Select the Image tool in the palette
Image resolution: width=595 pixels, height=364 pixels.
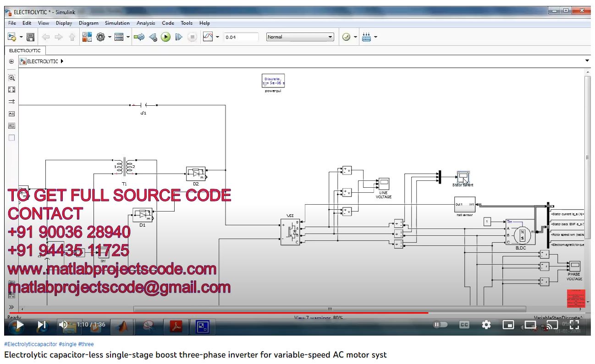click(12, 125)
